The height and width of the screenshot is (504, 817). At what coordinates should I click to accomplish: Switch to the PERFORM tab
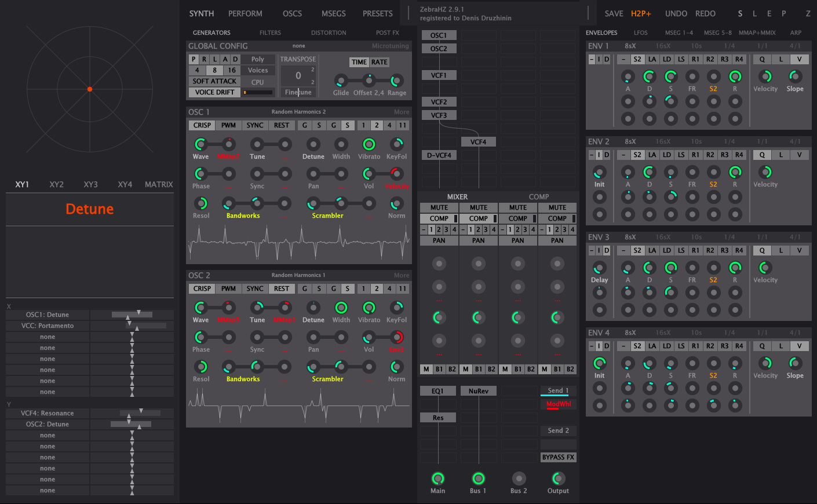[245, 13]
